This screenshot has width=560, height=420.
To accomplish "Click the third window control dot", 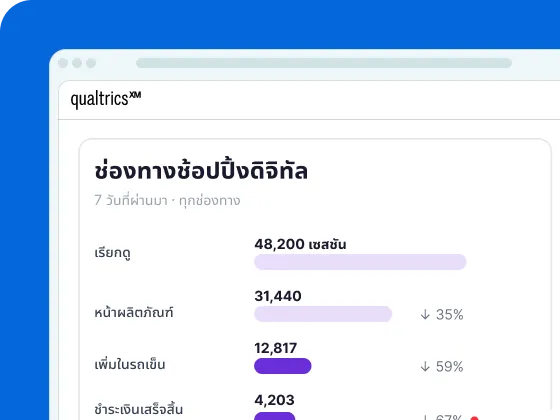I will coord(91,63).
